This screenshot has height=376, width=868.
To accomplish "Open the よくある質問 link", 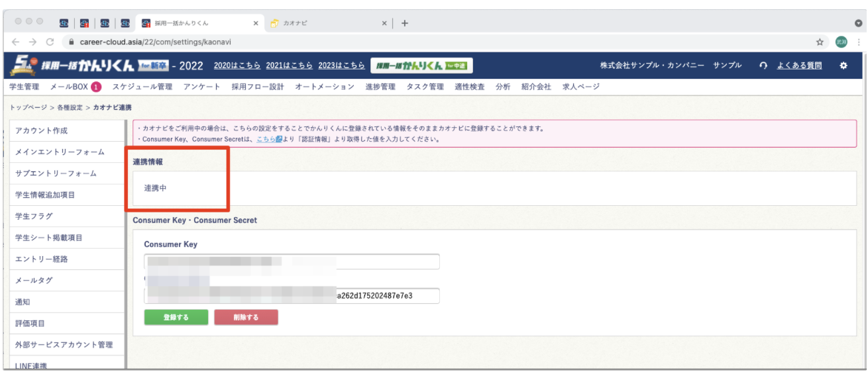I will (x=800, y=66).
